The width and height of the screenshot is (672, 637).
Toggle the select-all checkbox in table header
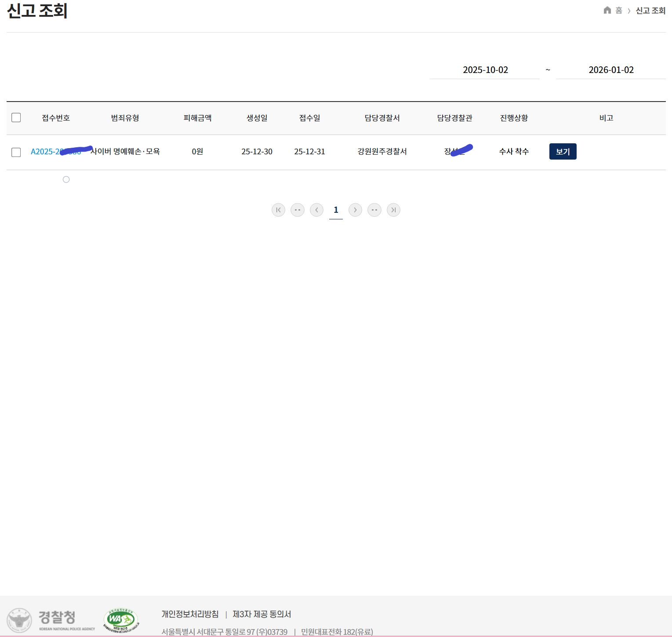(x=16, y=117)
